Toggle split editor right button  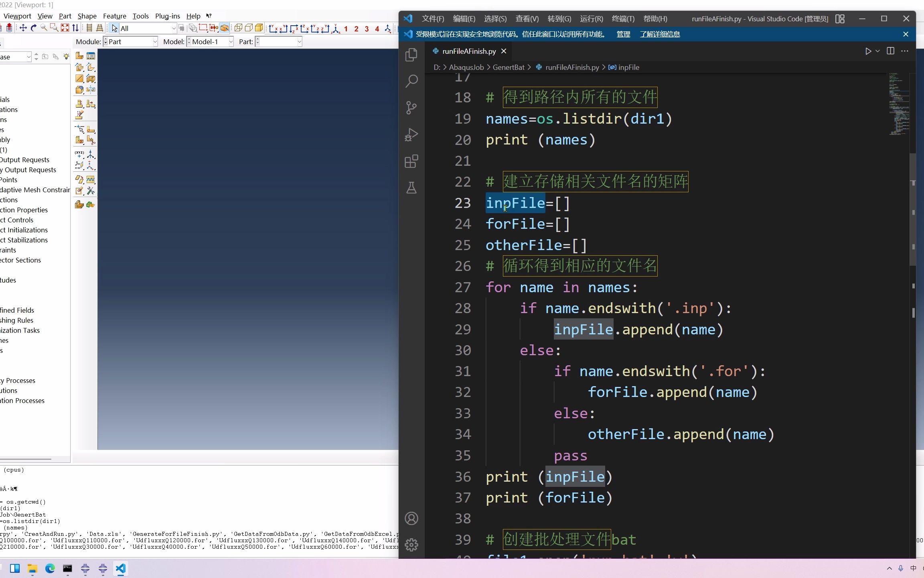890,51
